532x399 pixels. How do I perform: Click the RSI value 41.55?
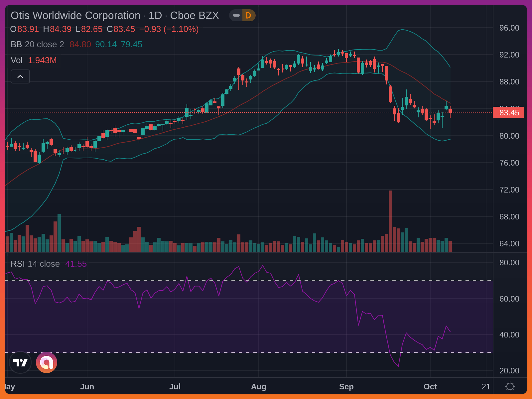point(76,264)
